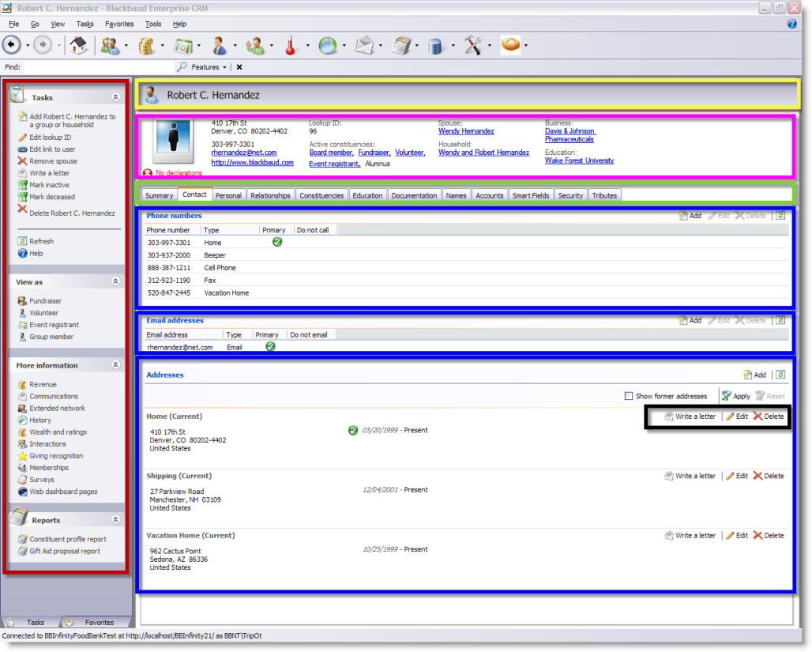Collapse the View as panel section
812x652 pixels.
pyautogui.click(x=115, y=281)
